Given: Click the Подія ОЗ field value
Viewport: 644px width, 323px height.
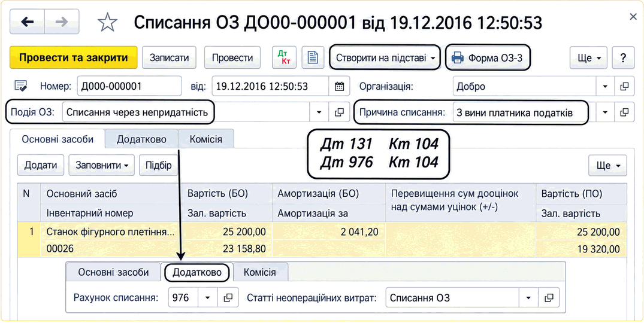Looking at the screenshot, I should click(187, 112).
